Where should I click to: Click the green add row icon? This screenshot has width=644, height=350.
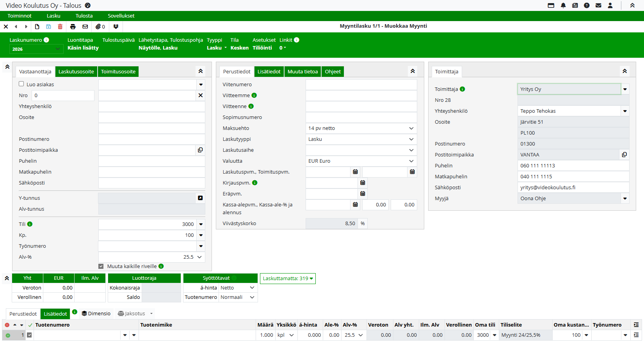8,335
